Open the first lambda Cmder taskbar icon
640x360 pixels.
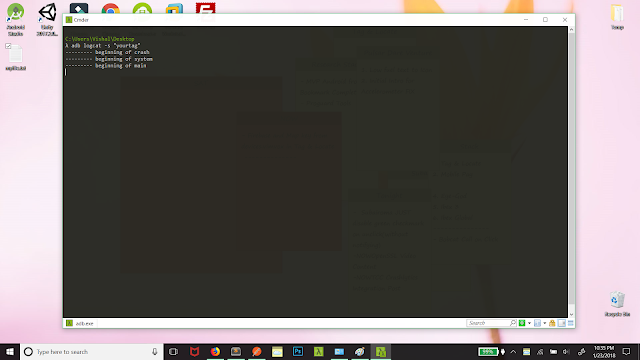pos(319,351)
